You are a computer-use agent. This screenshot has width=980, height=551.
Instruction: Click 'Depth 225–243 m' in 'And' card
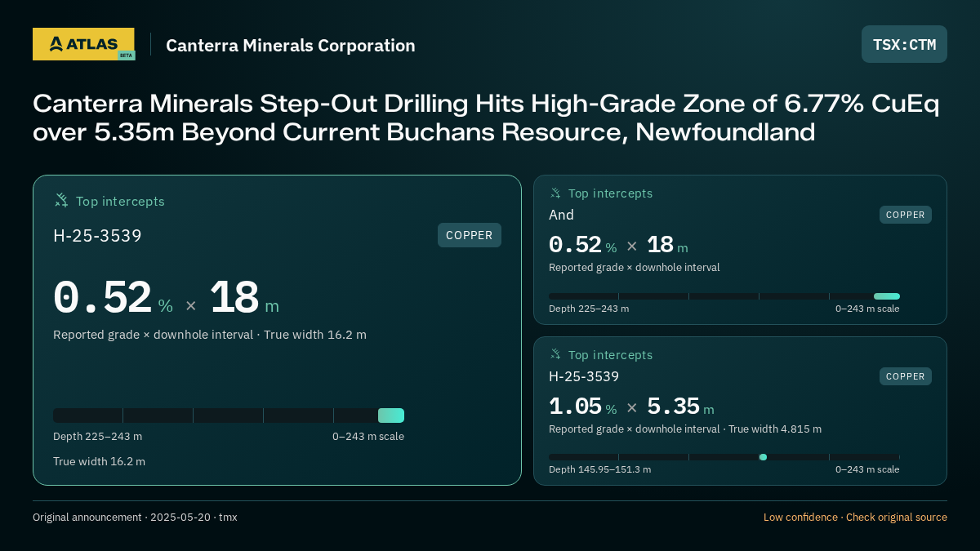589,309
